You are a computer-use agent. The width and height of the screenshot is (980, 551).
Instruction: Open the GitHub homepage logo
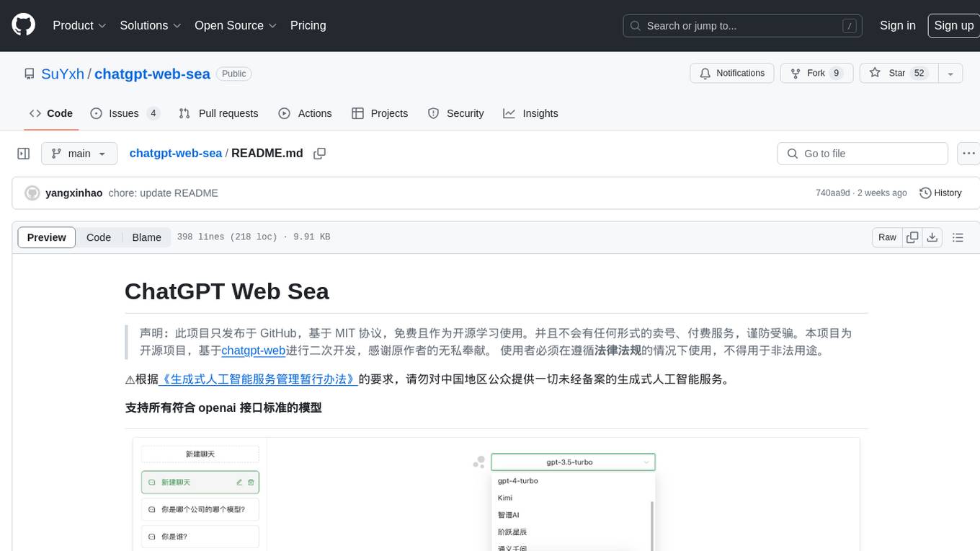click(23, 25)
